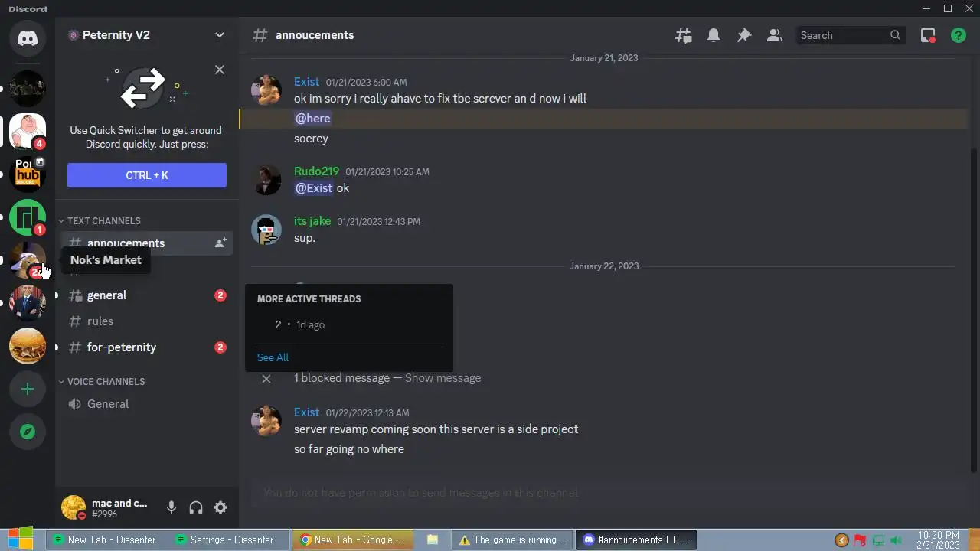Image resolution: width=980 pixels, height=551 pixels.
Task: Join the General voice channel
Action: pyautogui.click(x=145, y=403)
